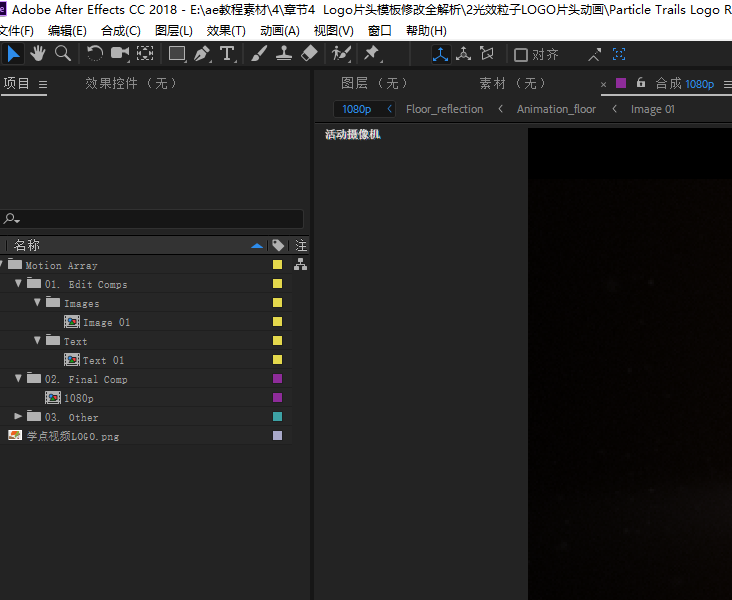Viewport: 732px width, 600px height.
Task: Open the 帮助(H) menu
Action: [426, 31]
